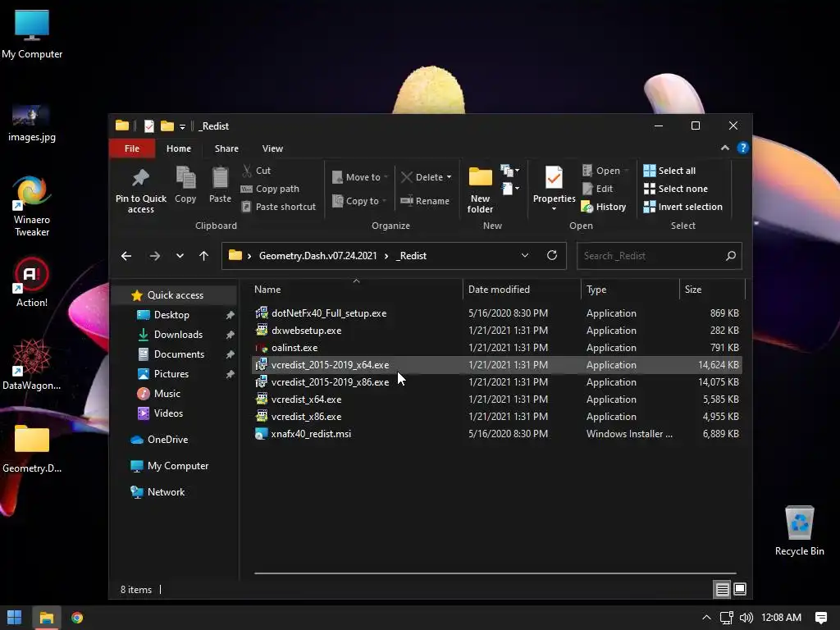Sort by the Name column header
The height and width of the screenshot is (630, 840).
pyautogui.click(x=356, y=290)
